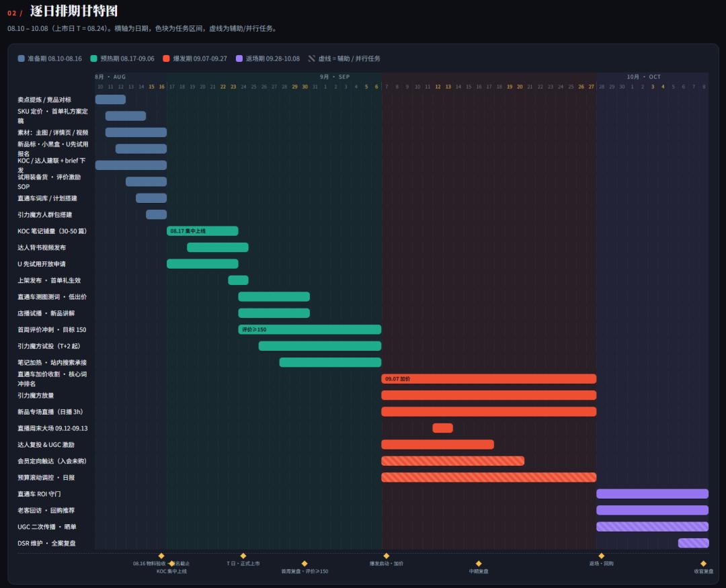Image resolution: width=726 pixels, height=588 pixels.
Task: Select the KOC/达人建联 + brief 下发 bar
Action: 130,165
